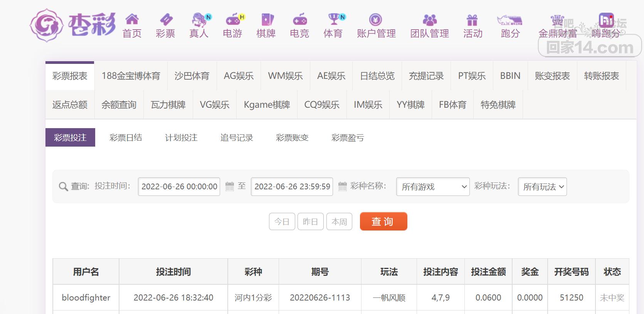Click the 河内1分彩 lottery cell
Screen dimensions: 644x314
click(x=253, y=297)
